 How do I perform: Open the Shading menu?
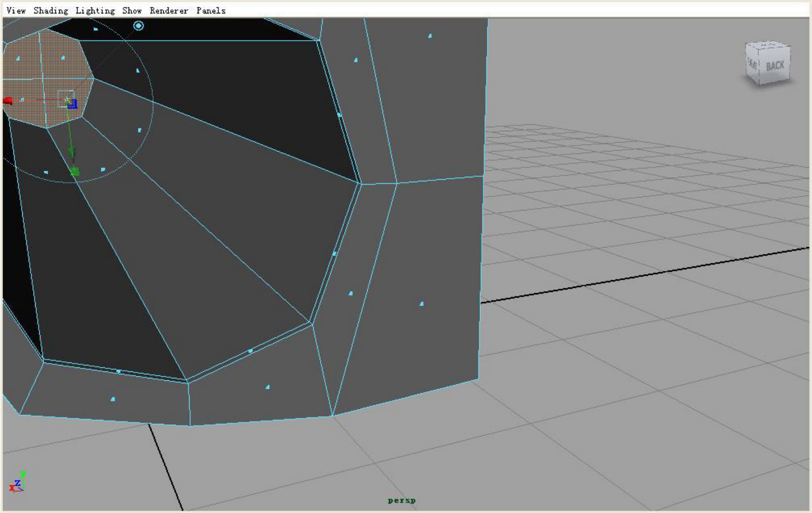pos(50,10)
